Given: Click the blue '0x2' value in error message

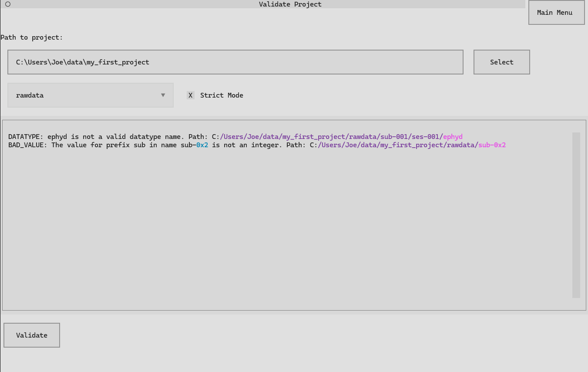Looking at the screenshot, I should 202,145.
